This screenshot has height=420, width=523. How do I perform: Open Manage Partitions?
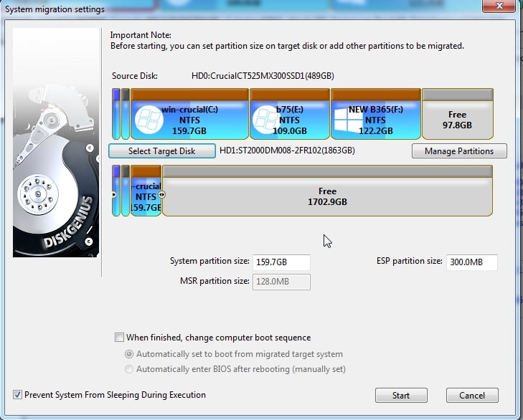pyautogui.click(x=459, y=151)
